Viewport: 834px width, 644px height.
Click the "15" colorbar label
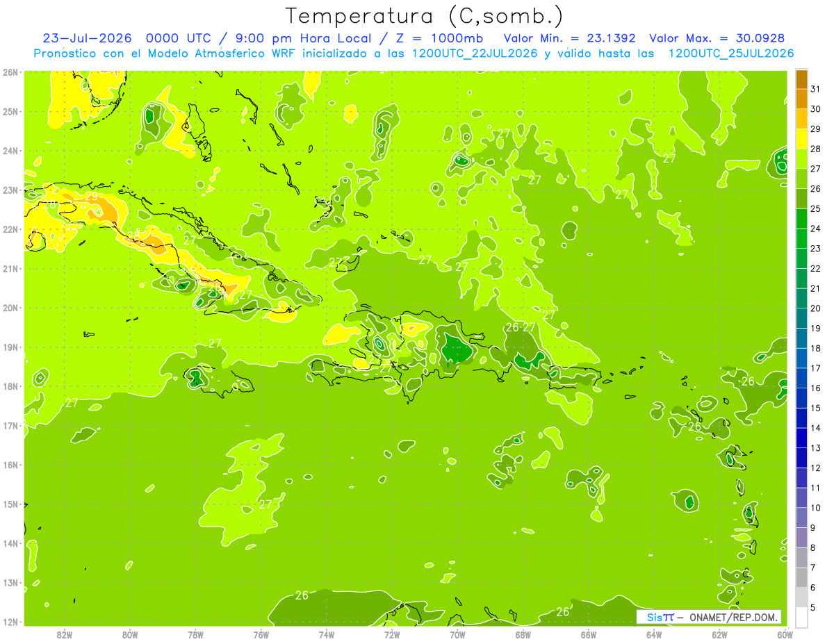815,408
